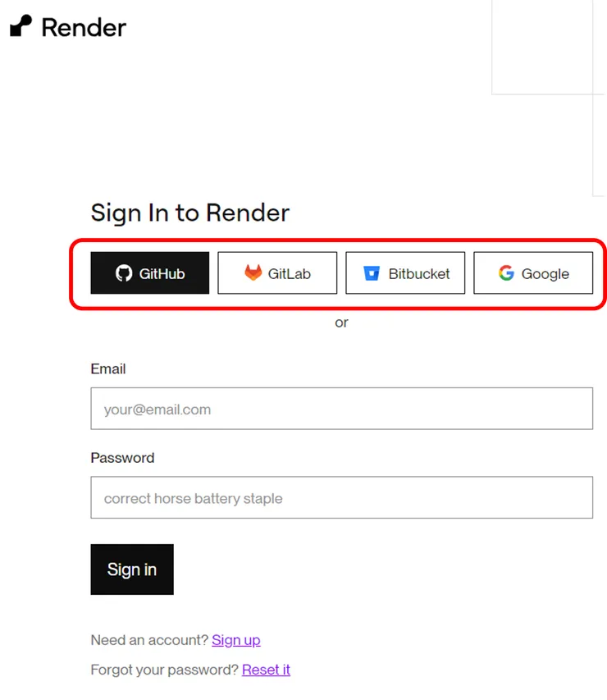Focus the Email input field
The height and width of the screenshot is (700, 607).
[341, 409]
